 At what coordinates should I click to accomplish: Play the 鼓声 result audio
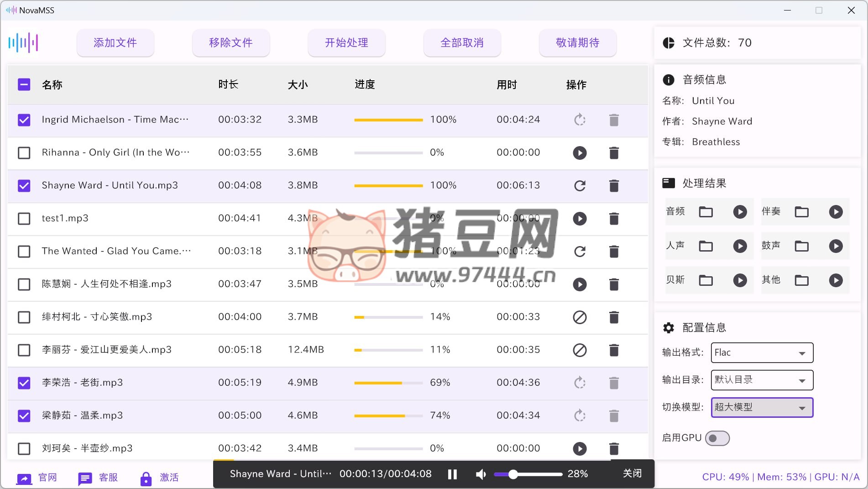[836, 246]
